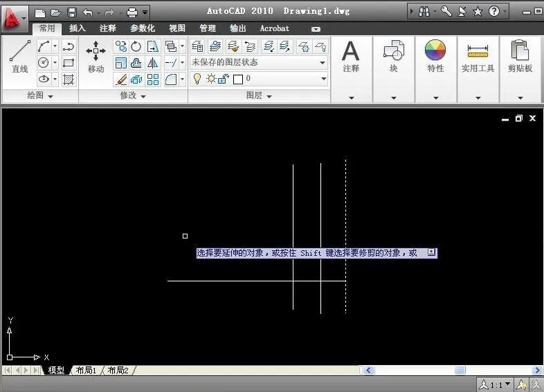Open the Layer Properties manager icon
The height and width of the screenshot is (392, 544).
click(197, 46)
